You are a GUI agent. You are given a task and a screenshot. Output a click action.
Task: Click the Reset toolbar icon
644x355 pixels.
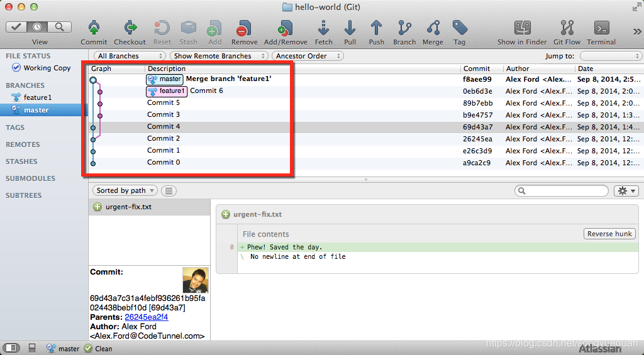click(162, 28)
